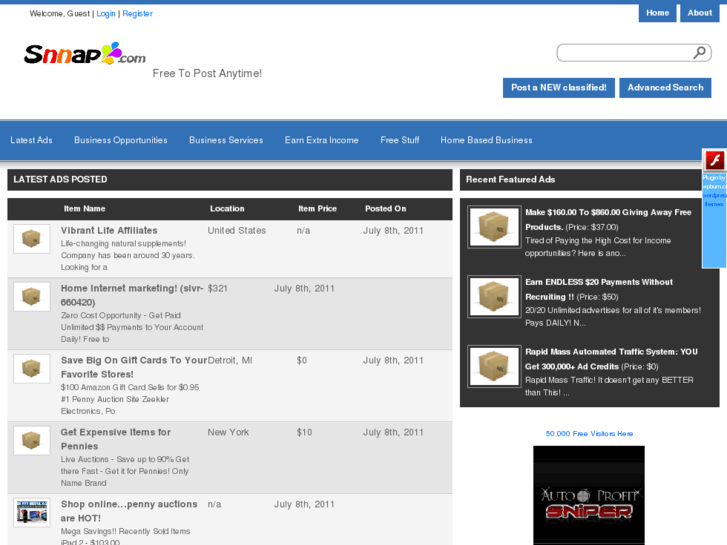Click the New York location cell
This screenshot has height=545, width=727.
coord(228,432)
